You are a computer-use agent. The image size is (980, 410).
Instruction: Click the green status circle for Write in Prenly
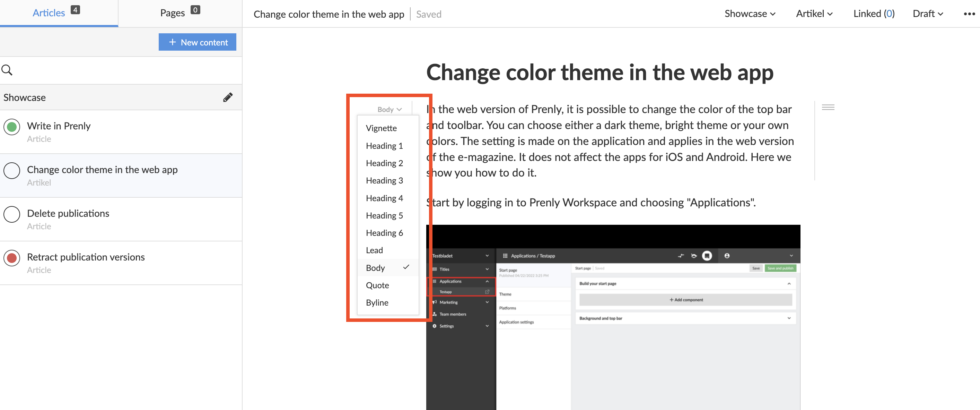coord(12,127)
